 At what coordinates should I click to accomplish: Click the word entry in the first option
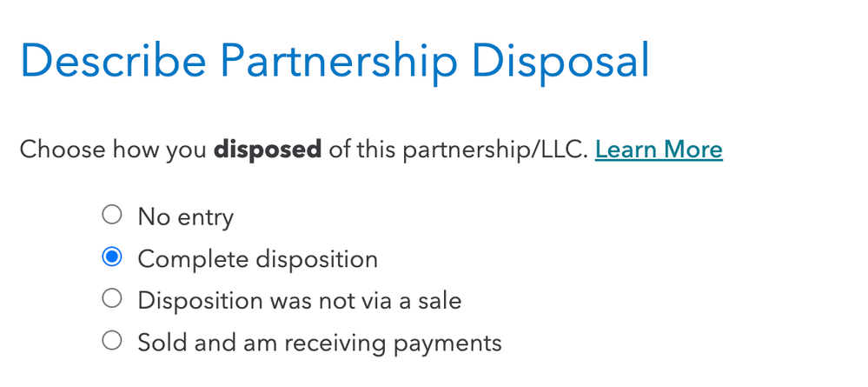205,218
